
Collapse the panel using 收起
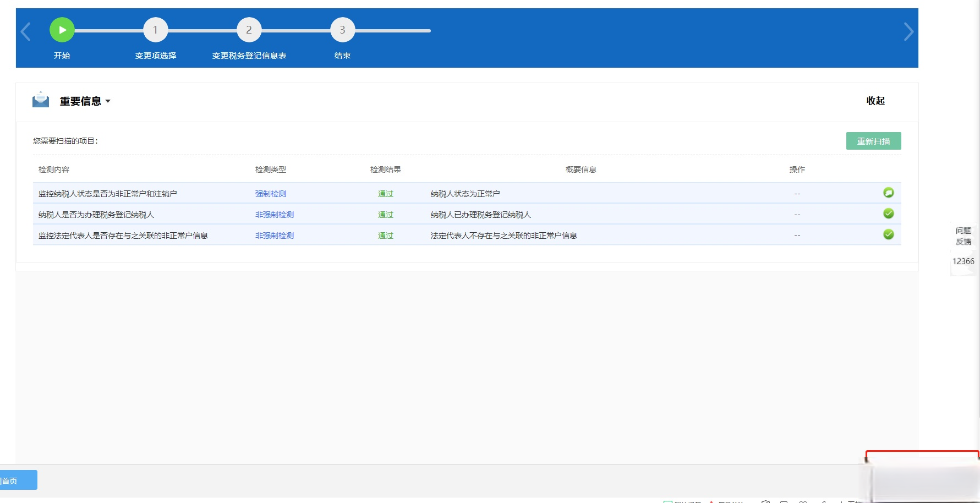(x=875, y=101)
